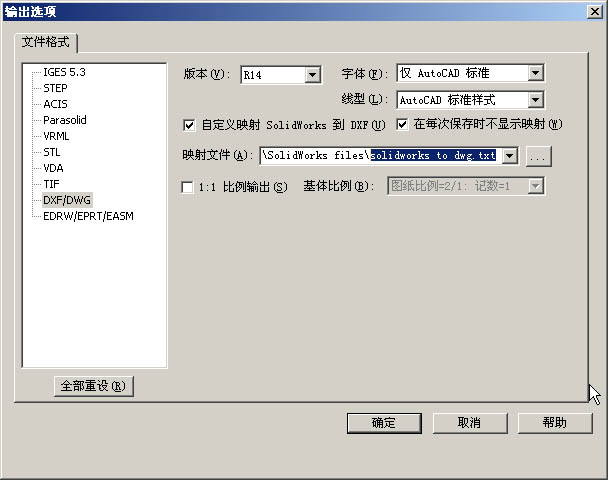Image resolution: width=608 pixels, height=480 pixels.
Task: Click the 全部重设 reset button
Action: coord(93,386)
